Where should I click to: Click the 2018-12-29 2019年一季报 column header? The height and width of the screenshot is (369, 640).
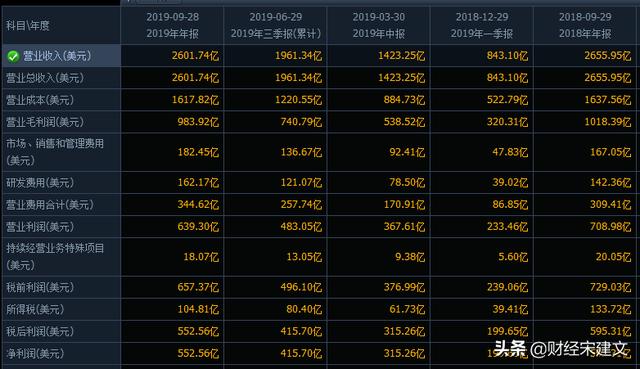tap(482, 25)
